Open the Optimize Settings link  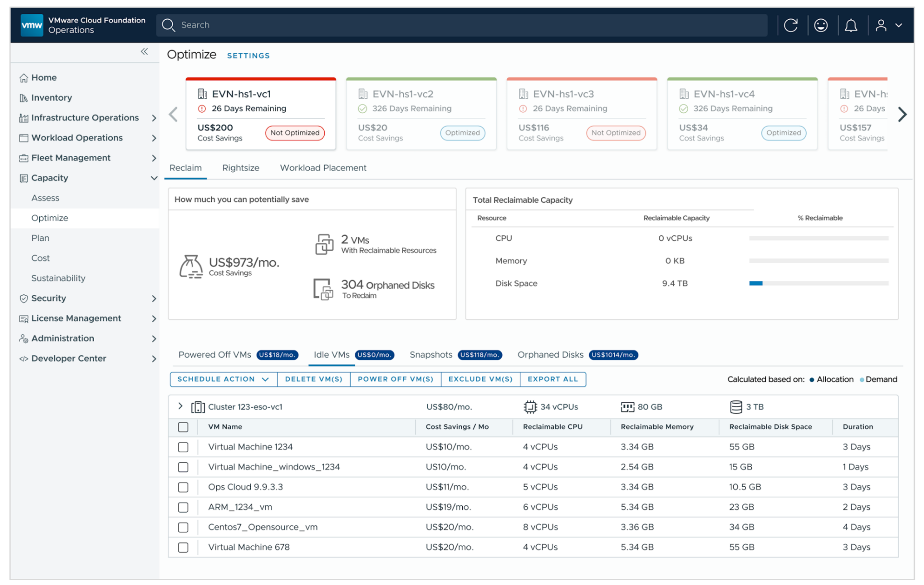tap(248, 56)
